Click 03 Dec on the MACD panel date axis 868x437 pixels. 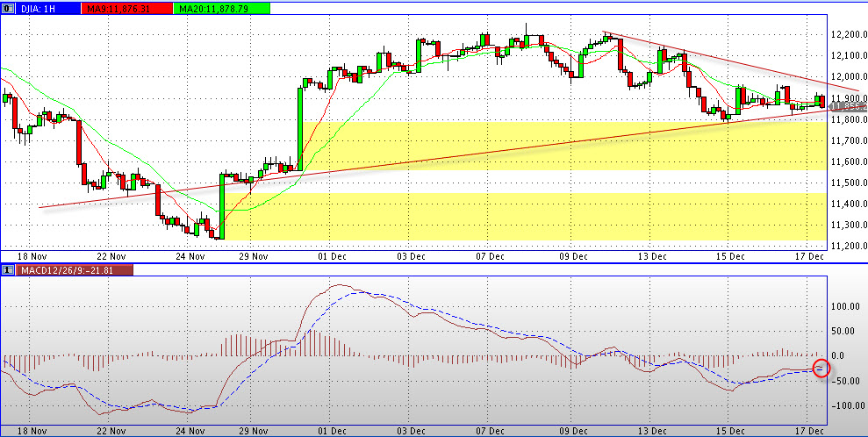pyautogui.click(x=410, y=430)
